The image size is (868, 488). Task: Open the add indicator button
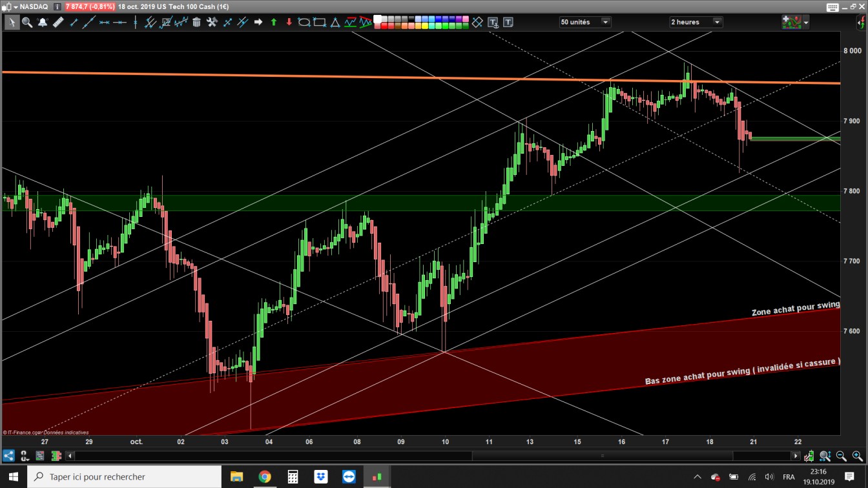791,22
